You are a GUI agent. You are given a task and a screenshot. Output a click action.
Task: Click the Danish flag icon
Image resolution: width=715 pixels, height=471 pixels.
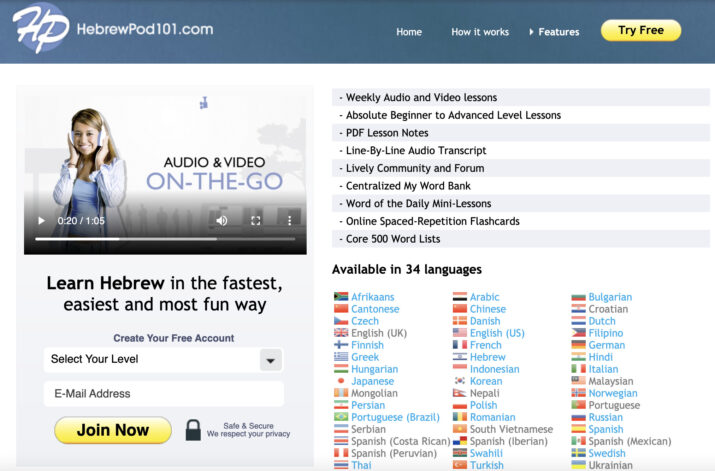pyautogui.click(x=460, y=321)
